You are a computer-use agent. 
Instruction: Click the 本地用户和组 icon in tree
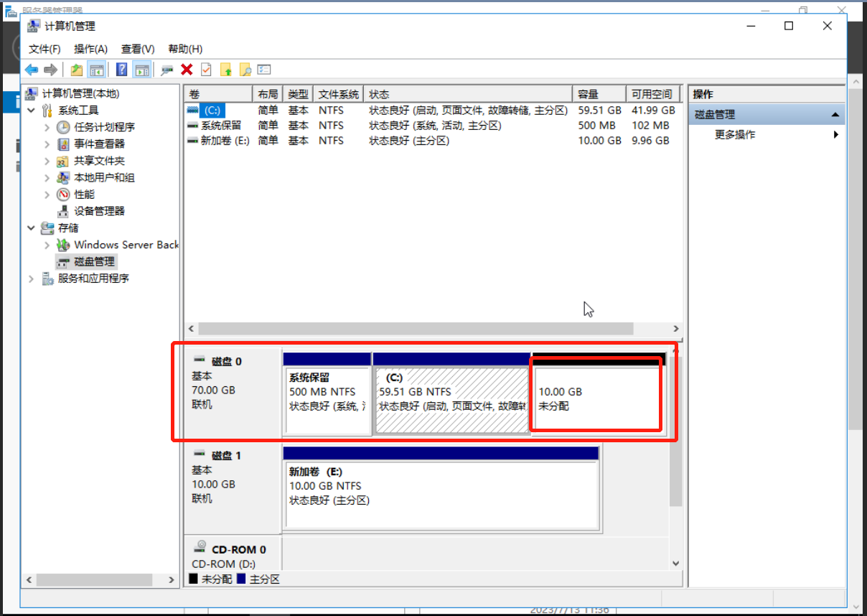(63, 177)
